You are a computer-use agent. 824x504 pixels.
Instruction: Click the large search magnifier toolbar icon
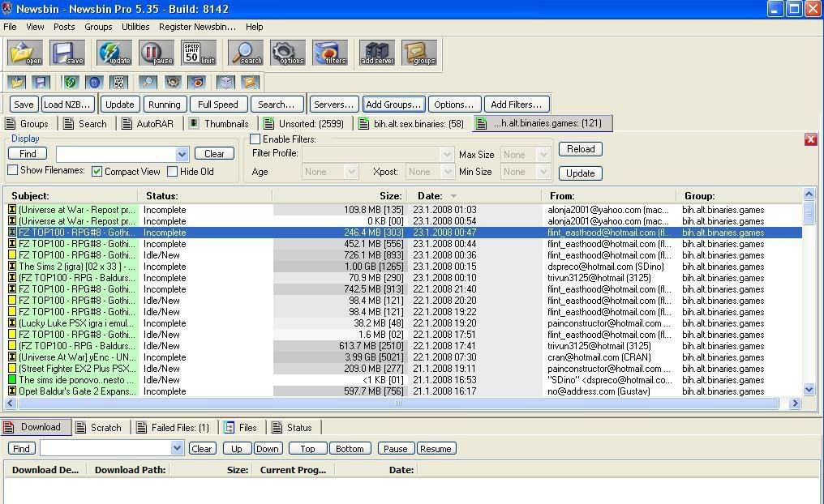click(x=246, y=53)
